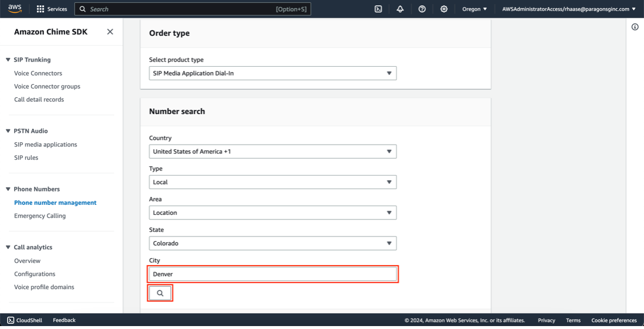The width and height of the screenshot is (644, 329).
Task: Open CloudShell in the footer
Action: (x=25, y=320)
